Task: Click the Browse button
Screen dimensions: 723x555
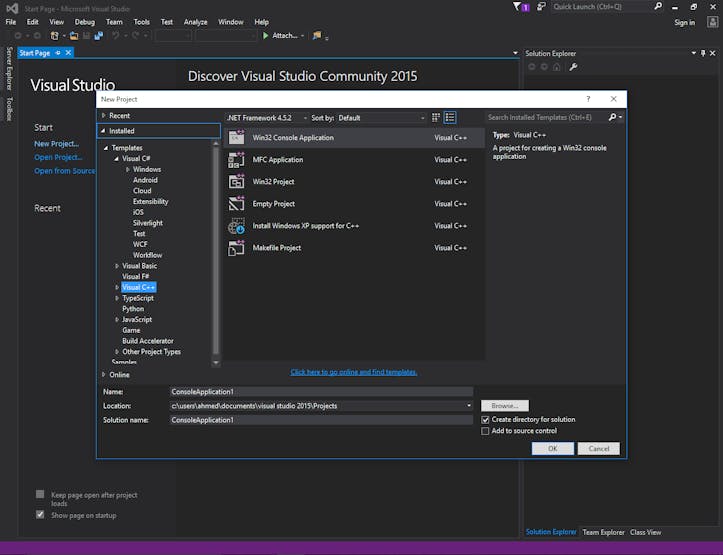Action: tap(505, 406)
